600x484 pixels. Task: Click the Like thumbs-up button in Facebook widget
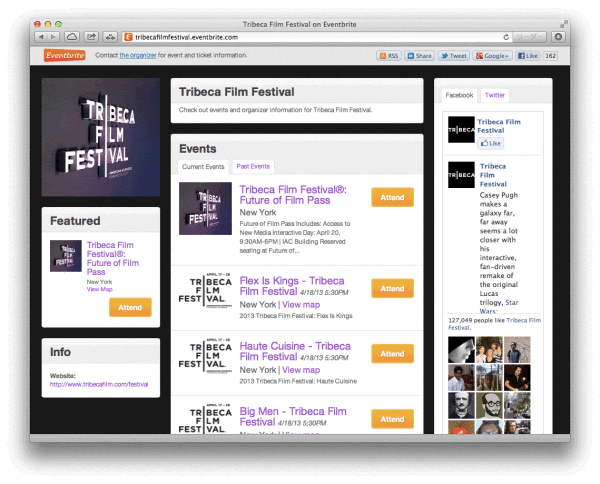tap(491, 143)
